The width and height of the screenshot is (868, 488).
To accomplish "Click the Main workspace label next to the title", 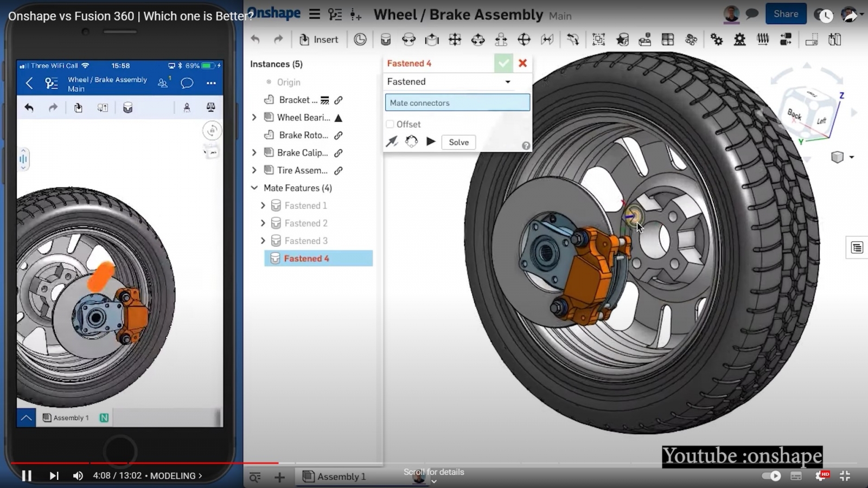I will click(560, 16).
